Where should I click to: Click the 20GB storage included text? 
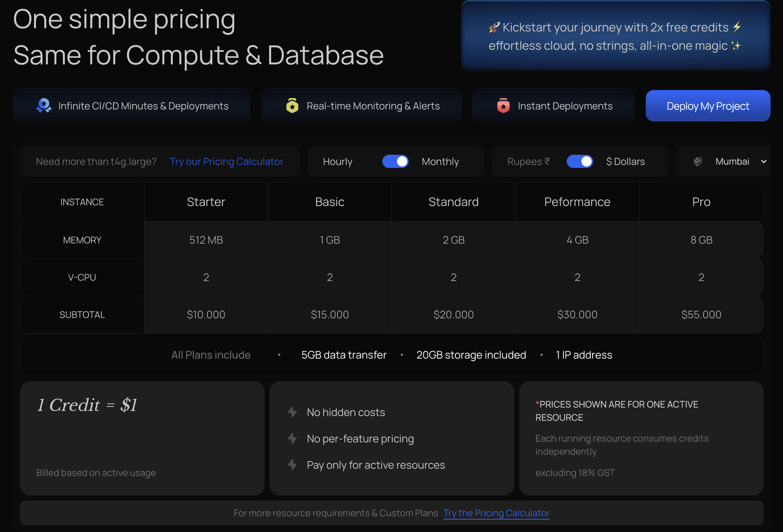(471, 355)
